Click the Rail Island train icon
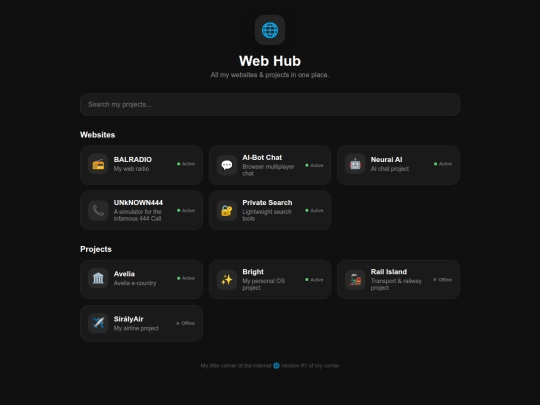This screenshot has height=405, width=540. (355, 280)
